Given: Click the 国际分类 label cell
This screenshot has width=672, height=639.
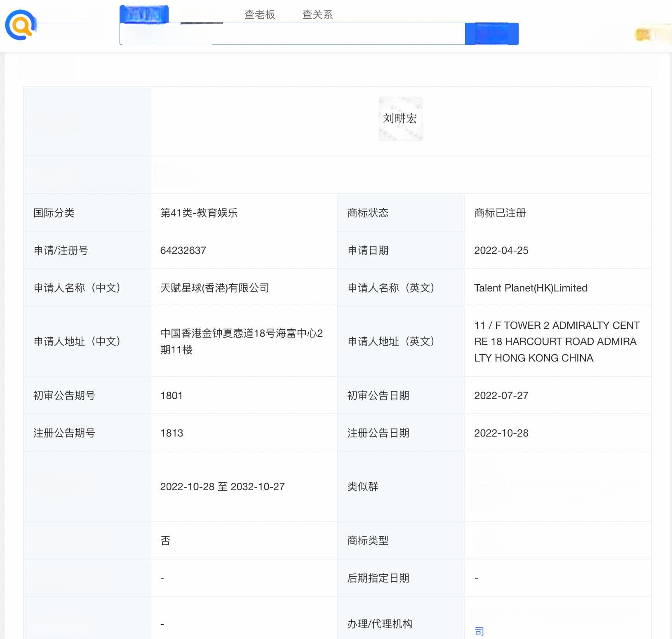Looking at the screenshot, I should pos(87,213).
